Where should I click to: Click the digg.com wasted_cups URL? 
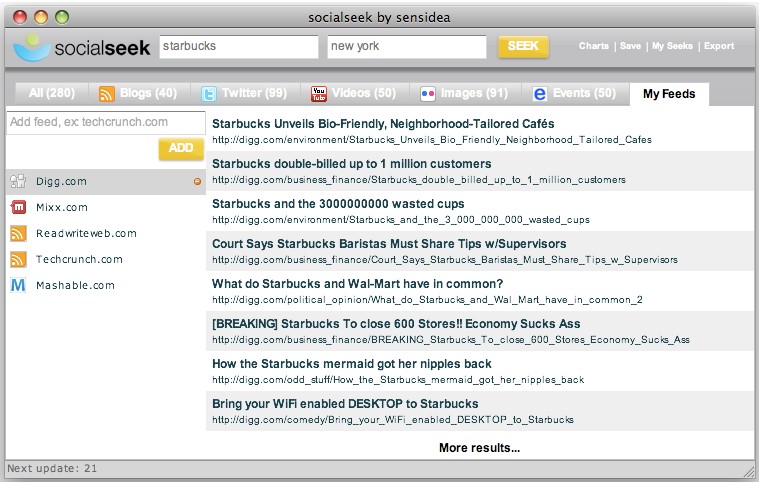coord(401,220)
